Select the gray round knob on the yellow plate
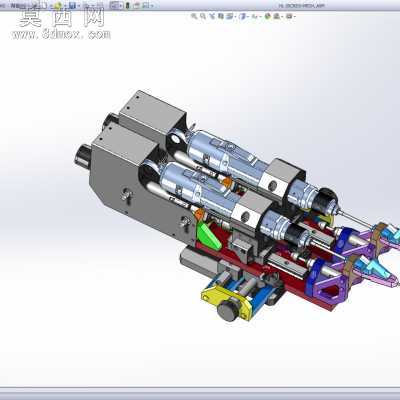This screenshot has width=400, height=400. point(228,310)
